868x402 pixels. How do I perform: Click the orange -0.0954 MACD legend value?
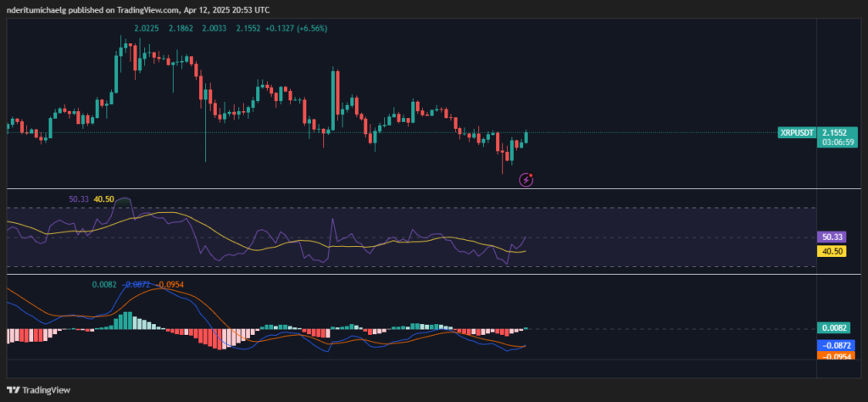click(x=170, y=285)
